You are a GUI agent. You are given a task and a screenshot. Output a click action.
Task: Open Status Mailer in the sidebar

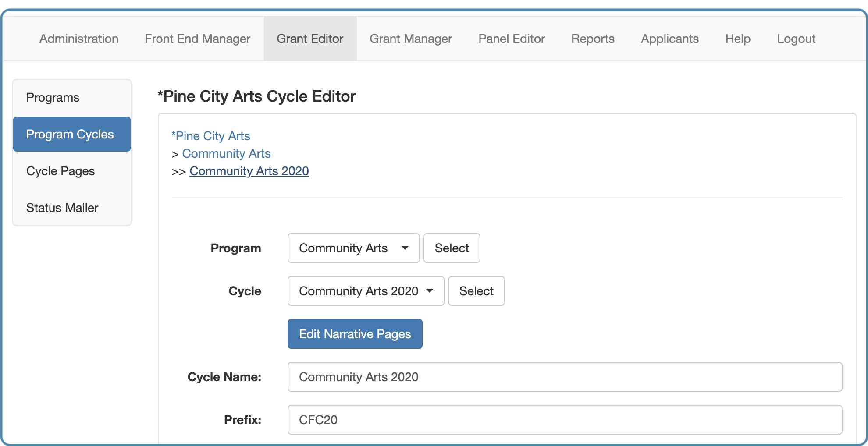[x=72, y=208]
